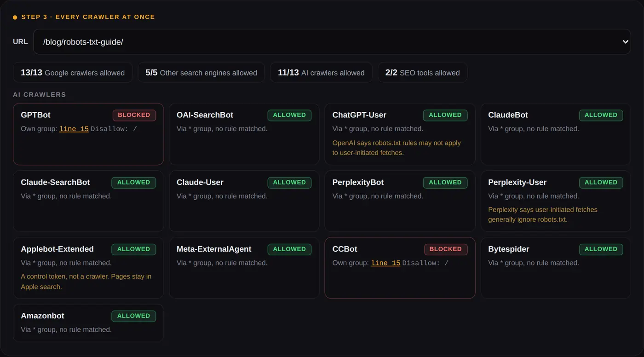Viewport: 644px width, 357px height.
Task: Click the OpenAI user-initiated fetches note under ChatGPT-User
Action: pos(397,148)
